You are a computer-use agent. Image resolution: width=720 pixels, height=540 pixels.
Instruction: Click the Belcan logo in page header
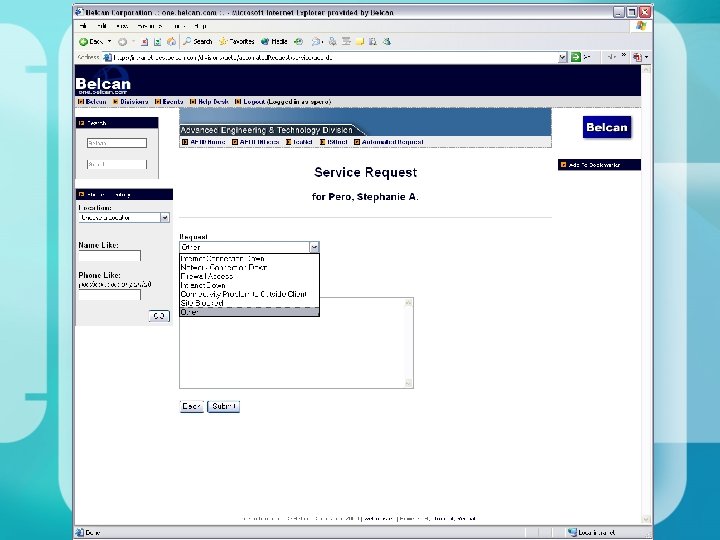[x=103, y=83]
